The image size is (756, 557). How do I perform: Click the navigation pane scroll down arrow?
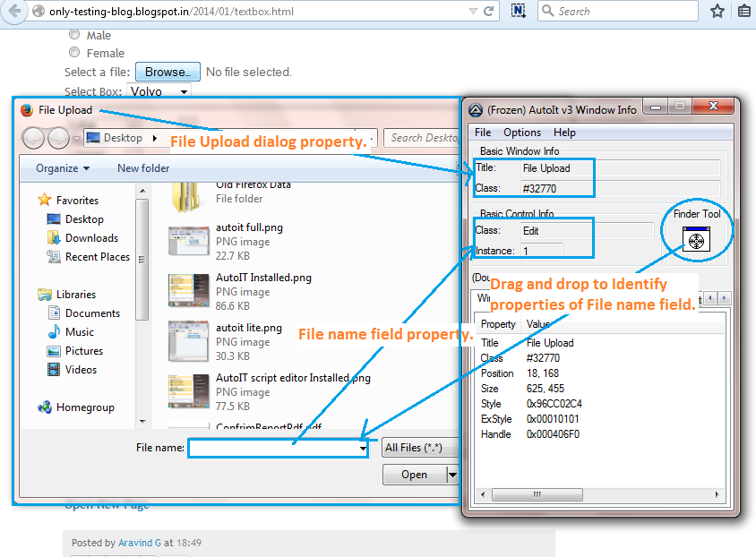tap(142, 421)
